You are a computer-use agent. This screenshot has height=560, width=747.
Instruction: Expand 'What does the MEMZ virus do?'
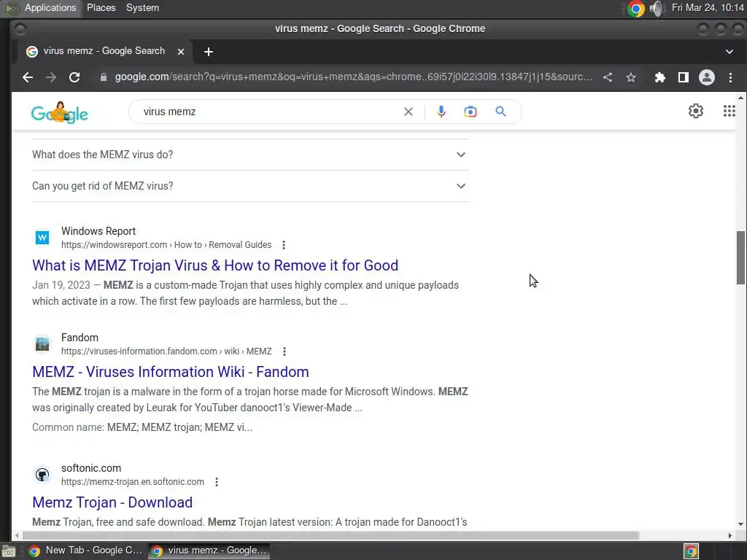(x=251, y=155)
